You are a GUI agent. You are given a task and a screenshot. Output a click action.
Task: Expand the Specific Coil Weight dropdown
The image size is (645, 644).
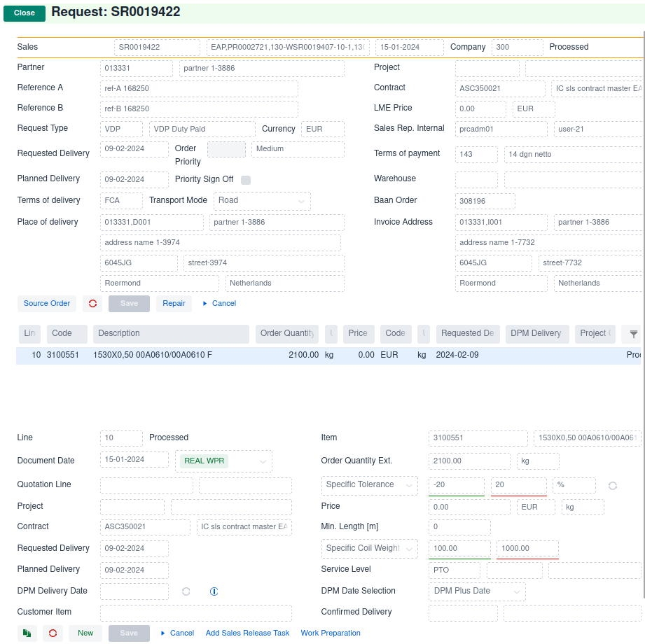[369, 549]
